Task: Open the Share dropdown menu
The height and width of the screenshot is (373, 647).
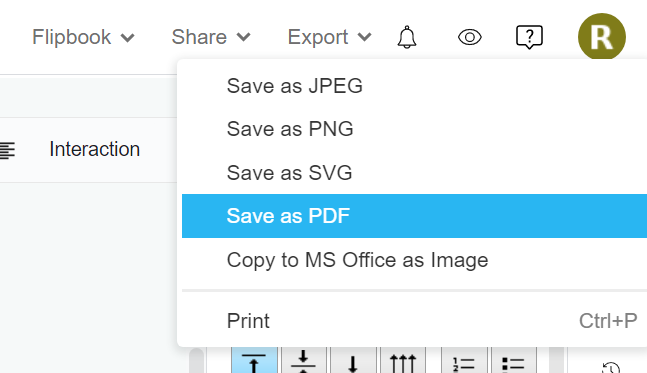Action: point(211,37)
